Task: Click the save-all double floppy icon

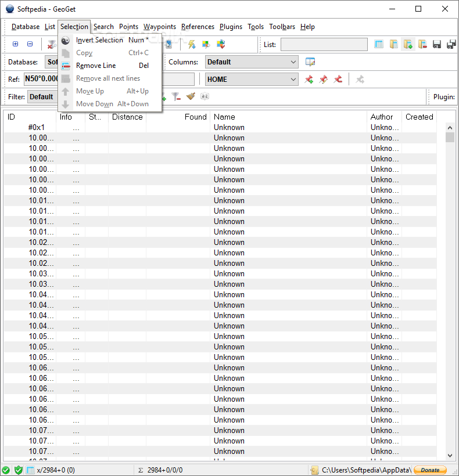Action: tap(451, 44)
